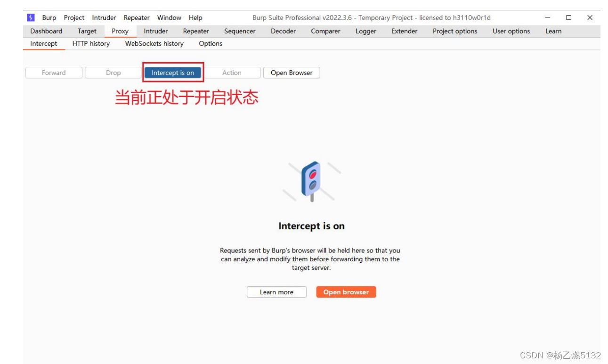This screenshot has height=364, width=608.
Task: Switch to the Comparer tab
Action: pos(325,31)
